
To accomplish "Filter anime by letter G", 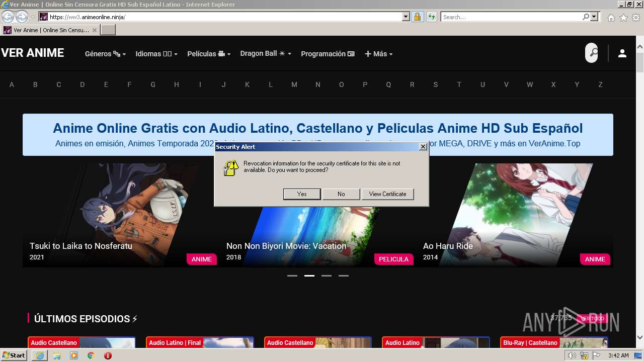I will 153,84.
